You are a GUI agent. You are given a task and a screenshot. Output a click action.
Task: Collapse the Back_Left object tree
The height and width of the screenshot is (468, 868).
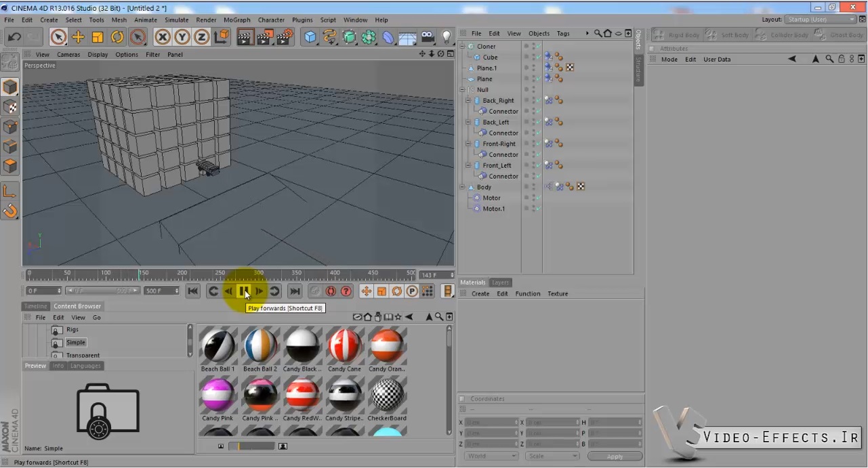[x=468, y=123]
